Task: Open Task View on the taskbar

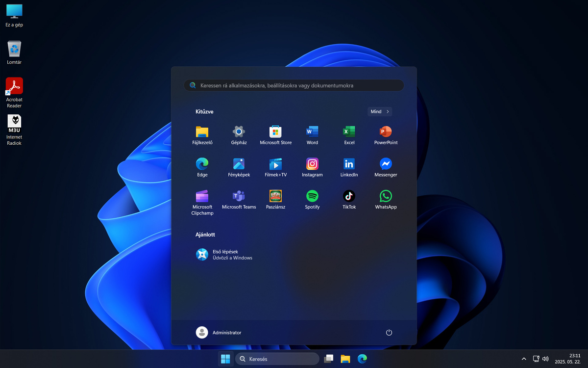Action: point(329,359)
